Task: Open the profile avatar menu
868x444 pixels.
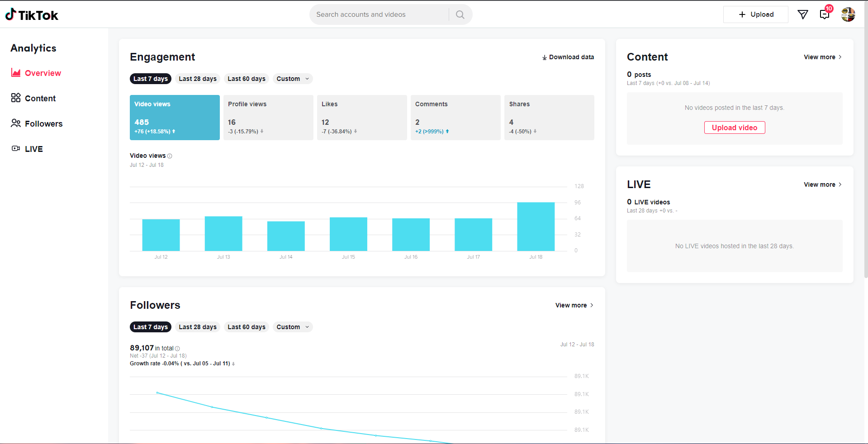Action: tap(848, 14)
